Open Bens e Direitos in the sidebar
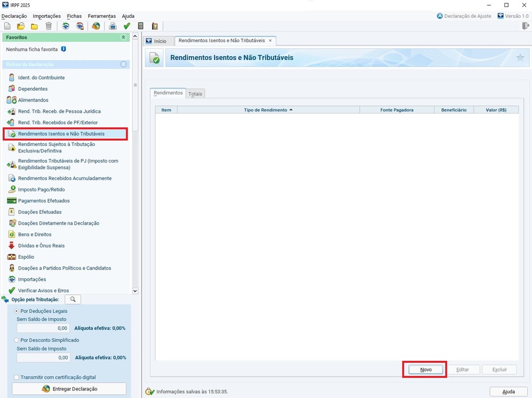This screenshot has height=398, width=532. click(x=35, y=234)
